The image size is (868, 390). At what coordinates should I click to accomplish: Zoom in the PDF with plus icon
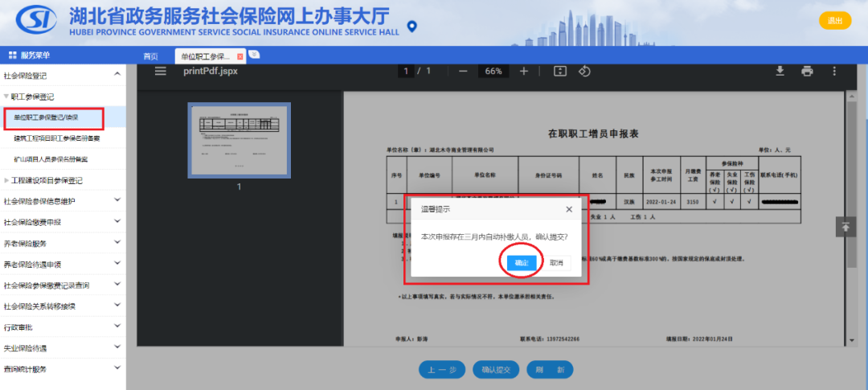point(524,71)
